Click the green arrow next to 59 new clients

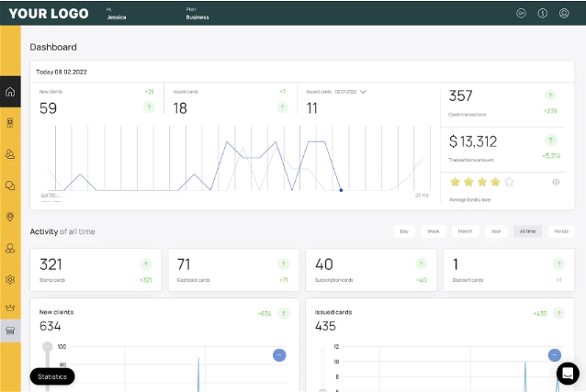click(149, 107)
